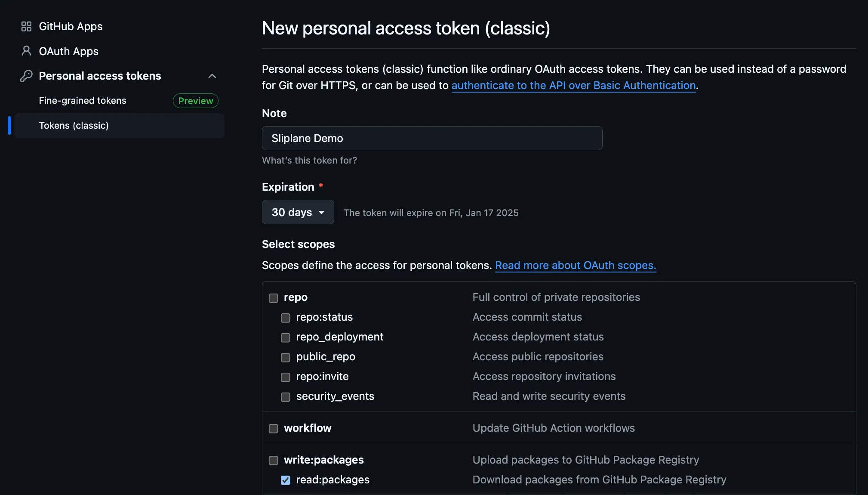
Task: Check the repo:invite scope
Action: [286, 377]
